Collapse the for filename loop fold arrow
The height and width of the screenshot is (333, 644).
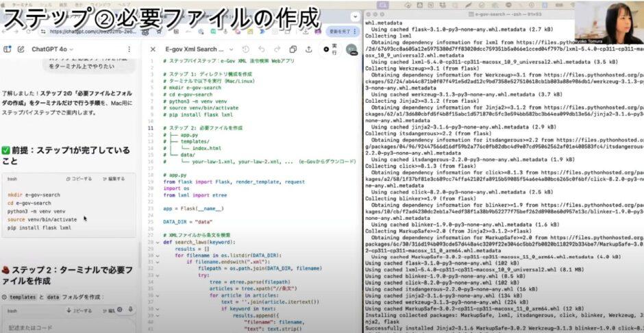pyautogui.click(x=158, y=256)
